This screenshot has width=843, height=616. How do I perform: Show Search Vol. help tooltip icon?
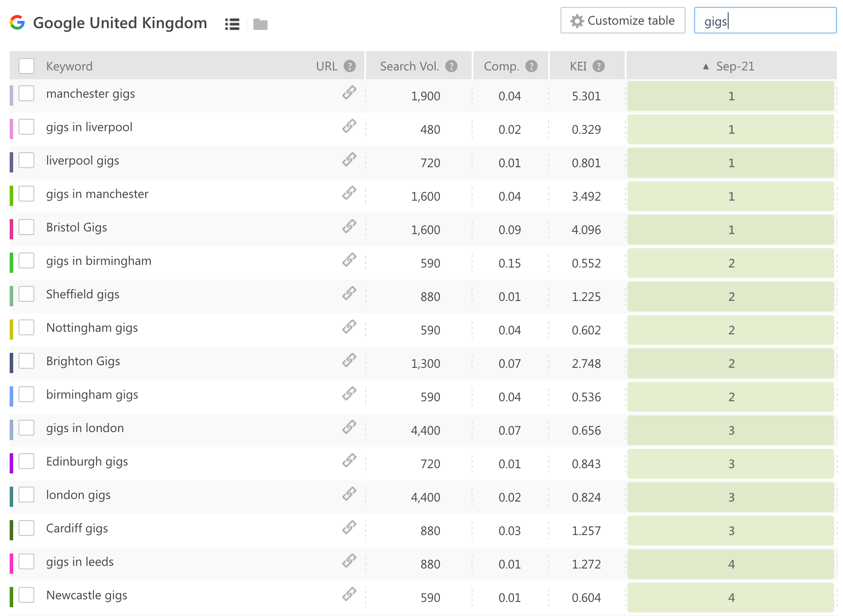451,66
